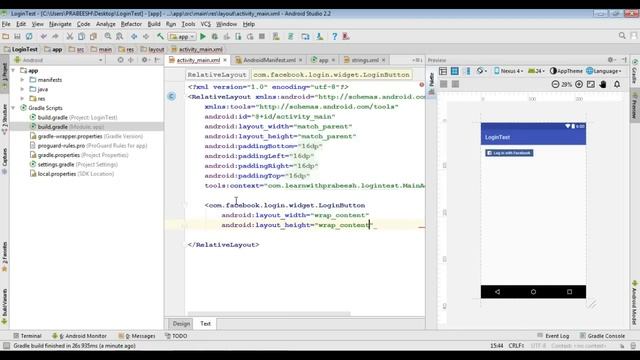Screen dimensions: 640x360
Task: Click the navigate Forward arrow icon
Action: (x=146, y=36)
